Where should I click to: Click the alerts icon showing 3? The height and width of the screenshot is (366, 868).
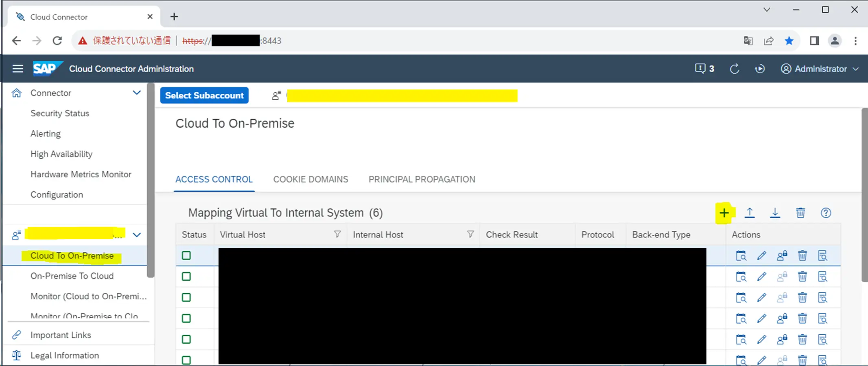click(704, 69)
